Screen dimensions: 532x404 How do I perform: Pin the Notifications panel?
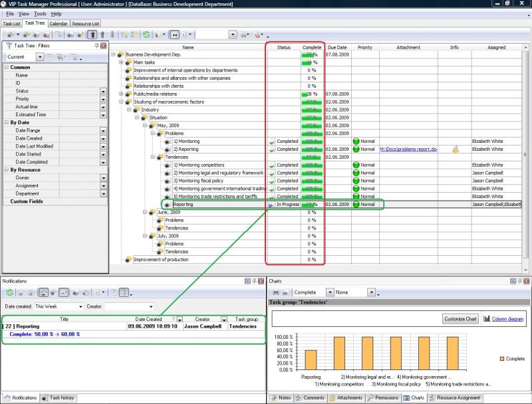[254, 281]
